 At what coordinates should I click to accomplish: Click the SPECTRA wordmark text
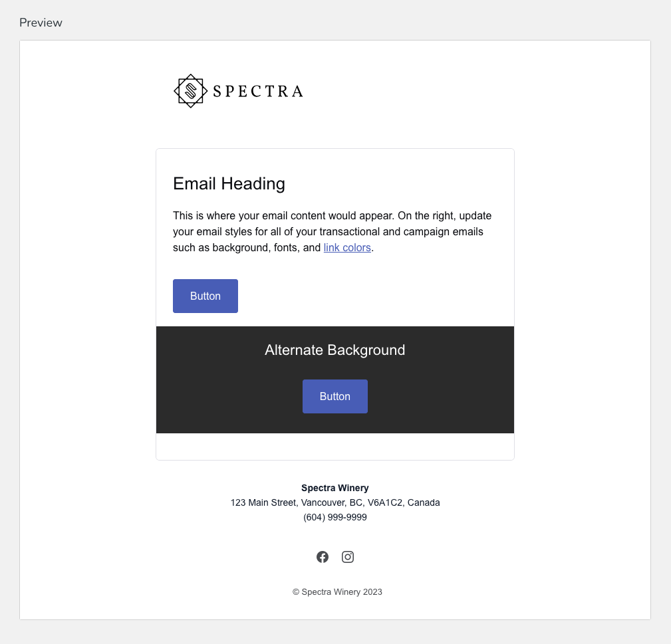pyautogui.click(x=257, y=90)
